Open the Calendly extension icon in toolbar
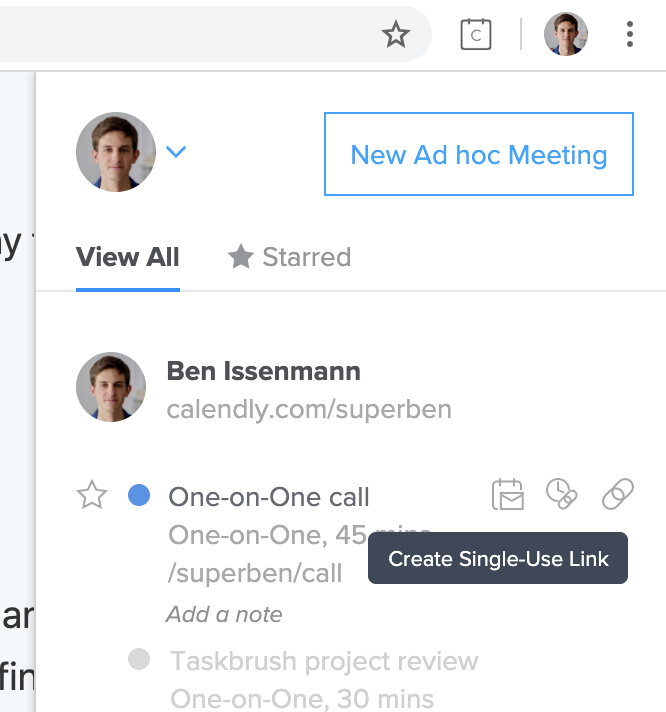The image size is (666, 712). coord(476,34)
